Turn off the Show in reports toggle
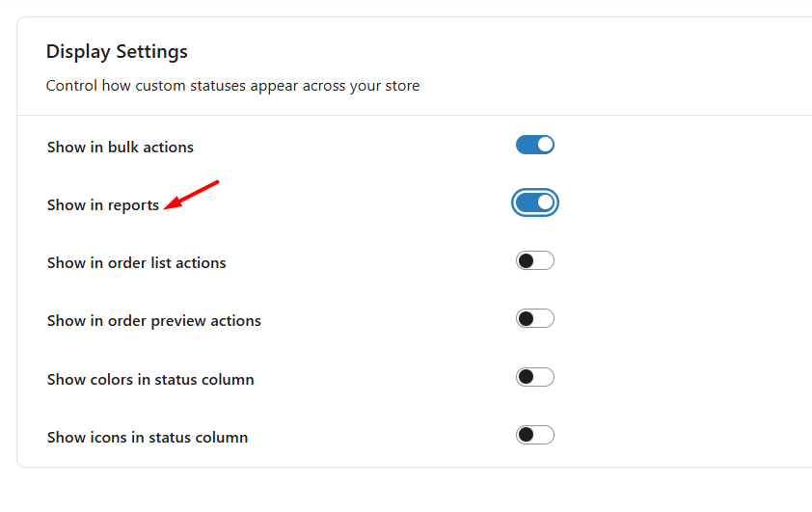Screen dimensions: 812x512 pos(535,202)
